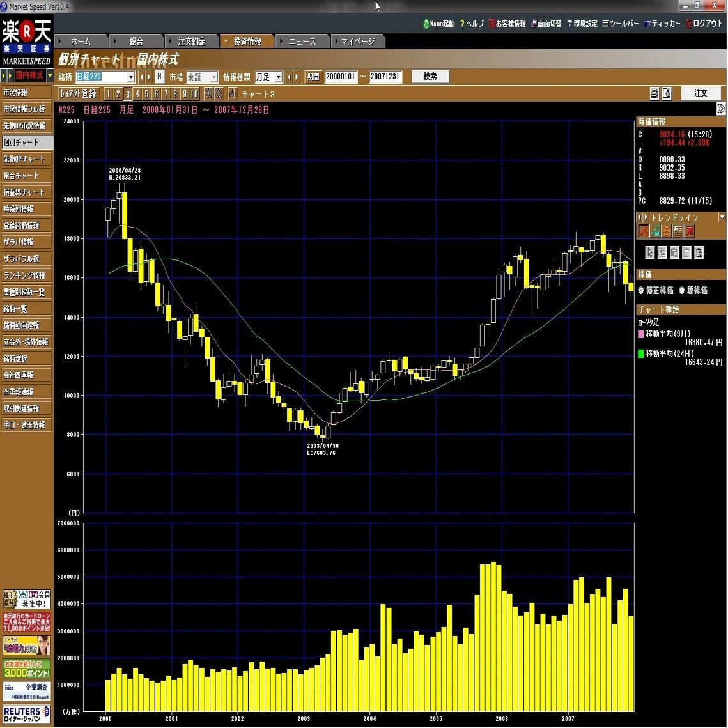Image resolution: width=728 pixels, height=728 pixels.
Task: Select layout slot 10
Action: click(194, 94)
